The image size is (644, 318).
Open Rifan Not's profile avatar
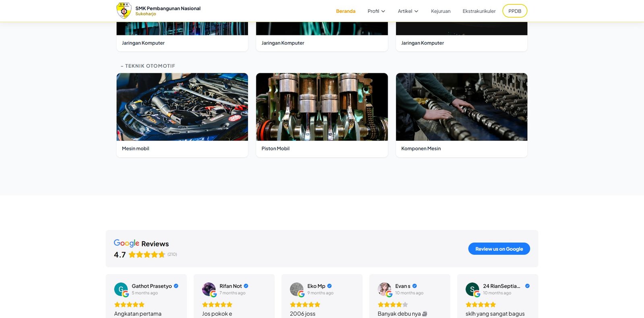pyautogui.click(x=209, y=289)
